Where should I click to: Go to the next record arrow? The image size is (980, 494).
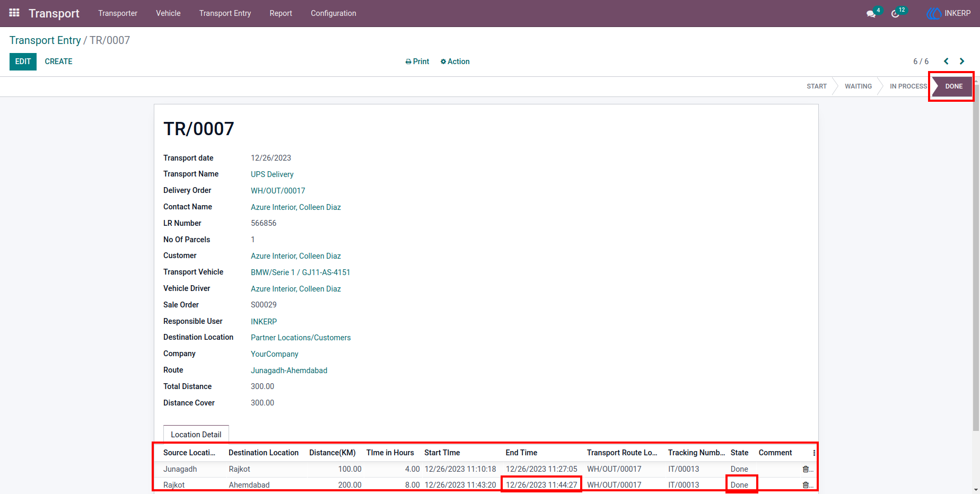click(962, 61)
